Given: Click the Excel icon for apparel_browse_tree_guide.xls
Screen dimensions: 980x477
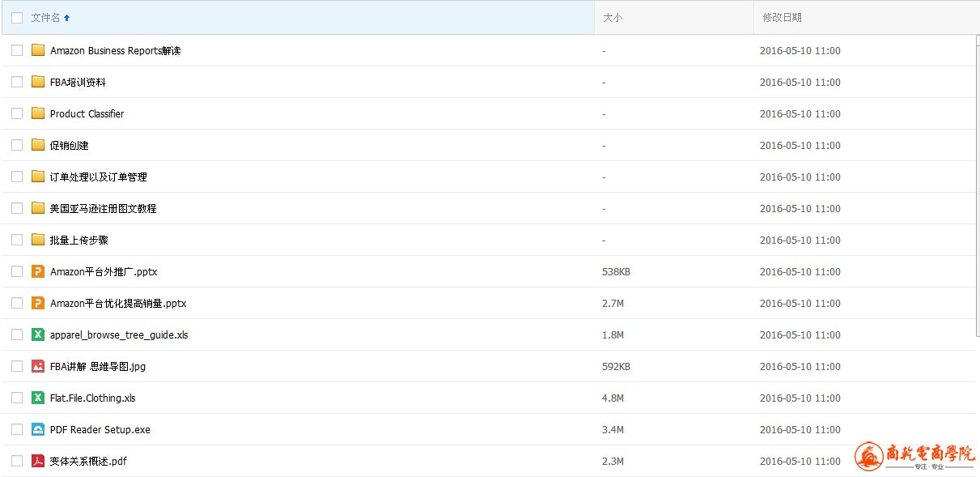Looking at the screenshot, I should (x=38, y=334).
